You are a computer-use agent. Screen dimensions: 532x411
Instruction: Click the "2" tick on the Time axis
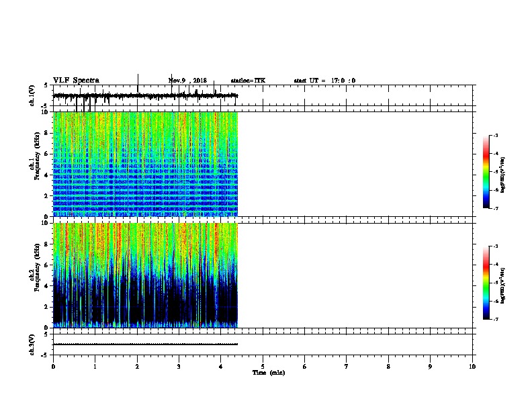point(137,367)
